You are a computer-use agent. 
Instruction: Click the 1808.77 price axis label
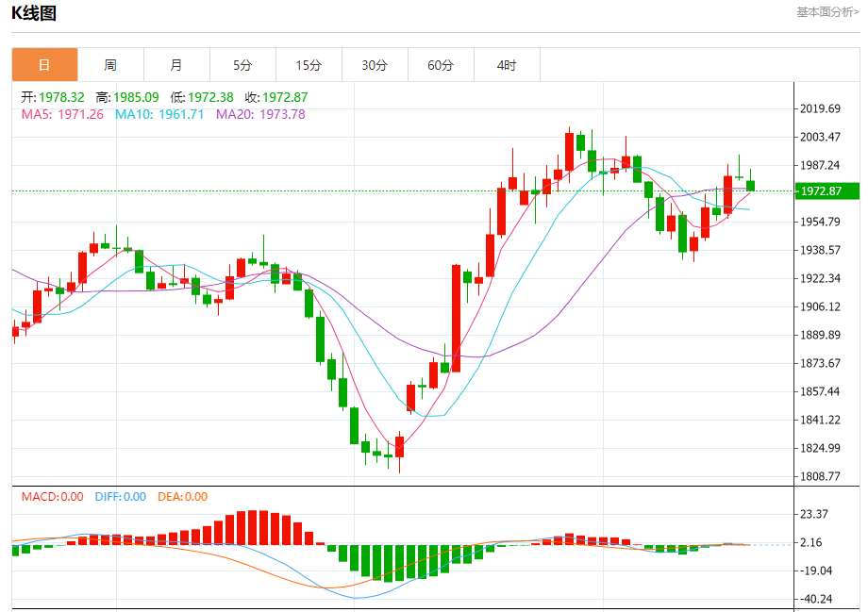point(820,476)
